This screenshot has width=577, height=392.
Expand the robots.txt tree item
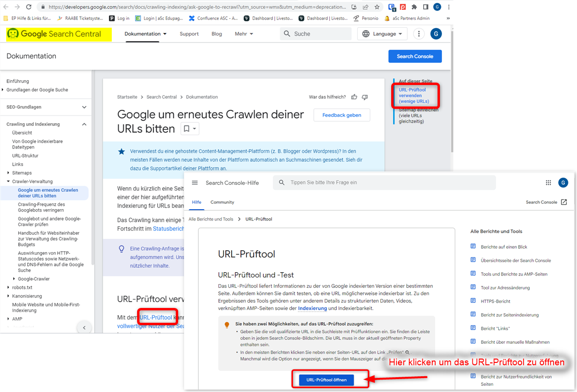(x=8, y=287)
